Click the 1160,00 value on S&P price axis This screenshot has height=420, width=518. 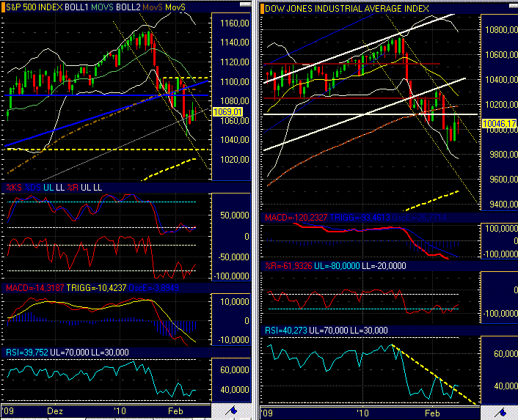pyautogui.click(x=235, y=23)
